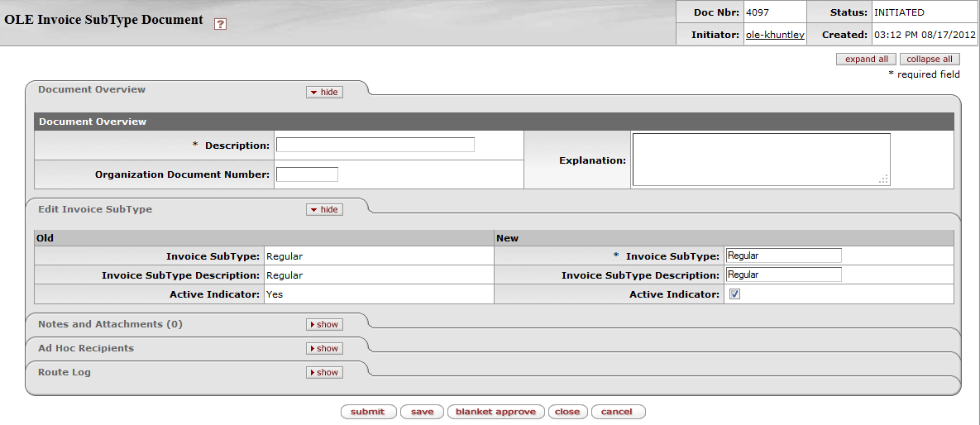Screen dimensions: 980x425
Task: Click the OLE Invoice SubType Document title
Action: [103, 19]
